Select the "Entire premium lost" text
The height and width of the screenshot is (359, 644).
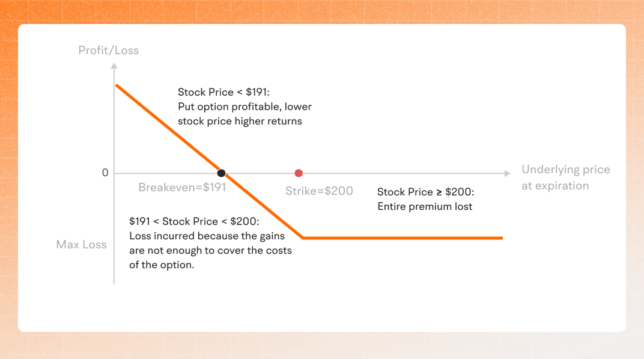point(425,206)
